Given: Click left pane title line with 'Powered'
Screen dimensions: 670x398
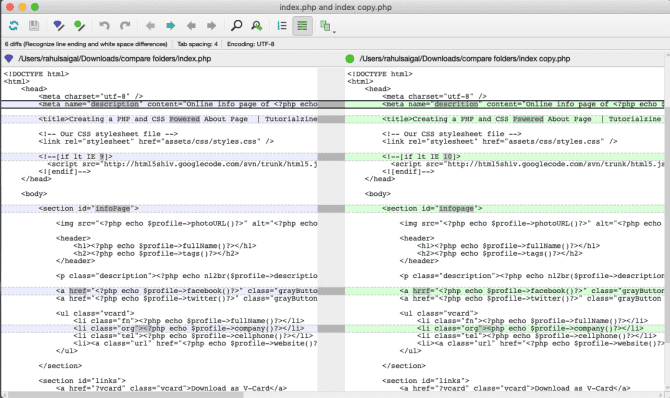Looking at the screenshot, I should tap(159, 119).
